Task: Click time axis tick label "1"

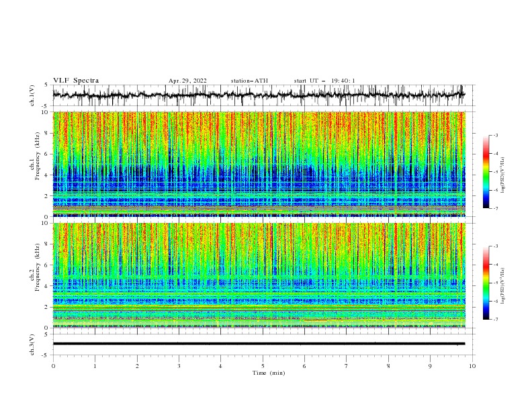Action: [95, 366]
